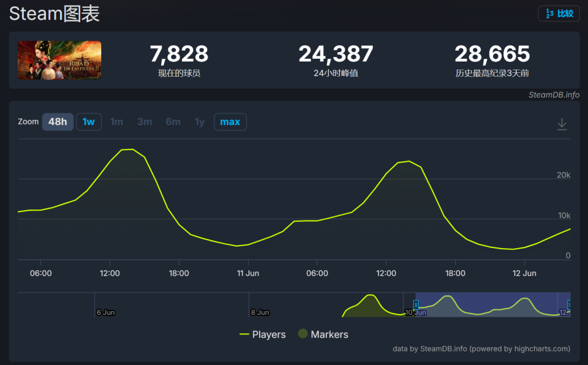Viewport: 588px width, 365px height.
Task: Grab the left navigator range handle
Action: 415,305
